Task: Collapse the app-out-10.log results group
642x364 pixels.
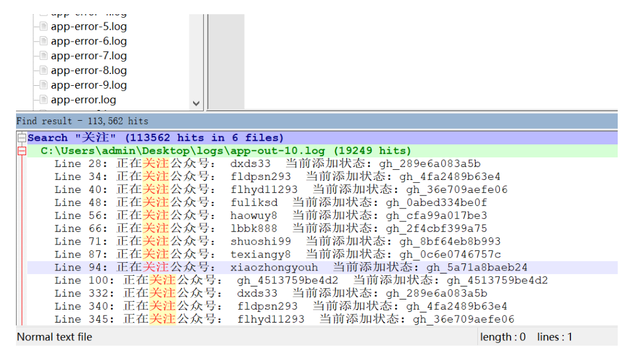Action: (x=22, y=151)
